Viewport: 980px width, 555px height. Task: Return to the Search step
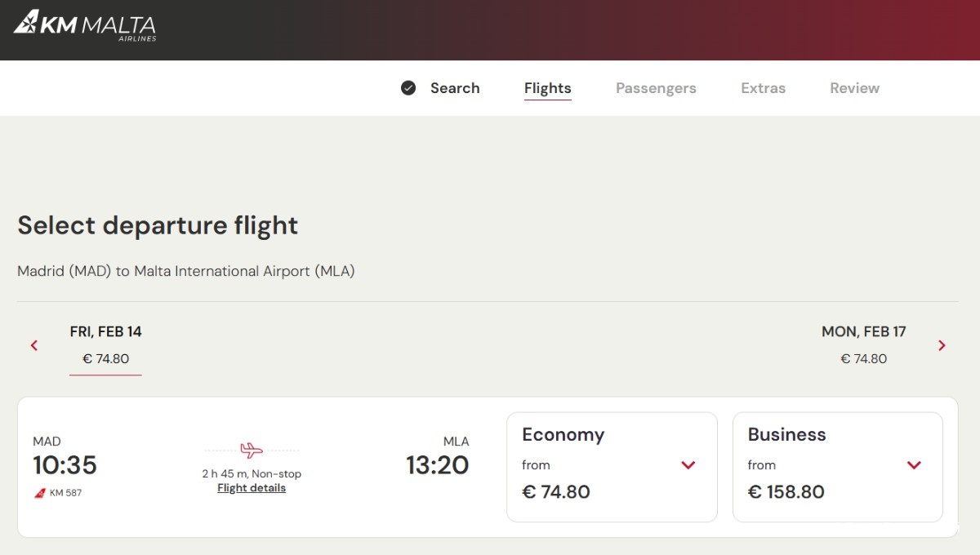click(x=455, y=88)
